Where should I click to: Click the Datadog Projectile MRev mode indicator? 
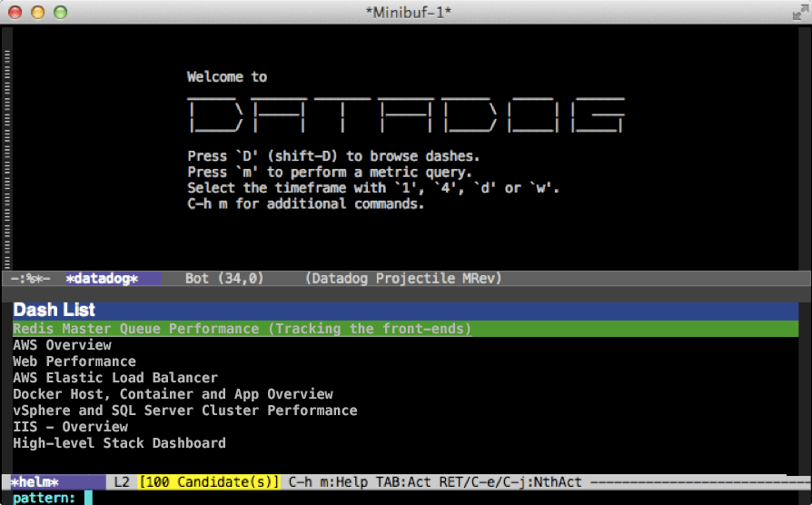(x=403, y=279)
